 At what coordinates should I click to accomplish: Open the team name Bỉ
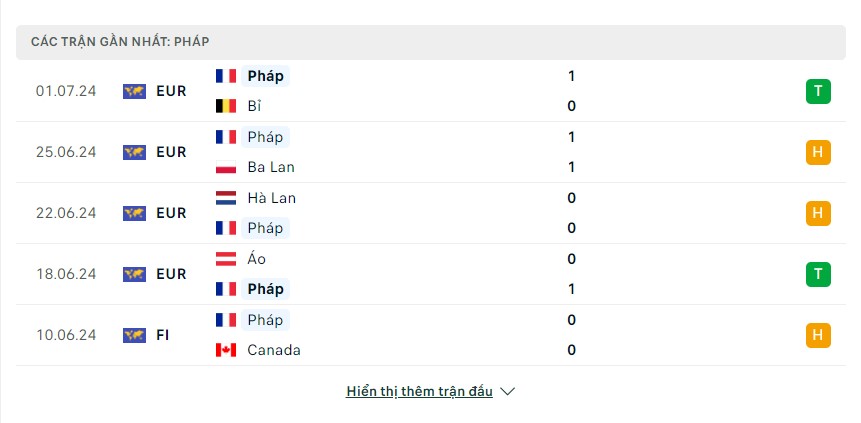coord(254,106)
